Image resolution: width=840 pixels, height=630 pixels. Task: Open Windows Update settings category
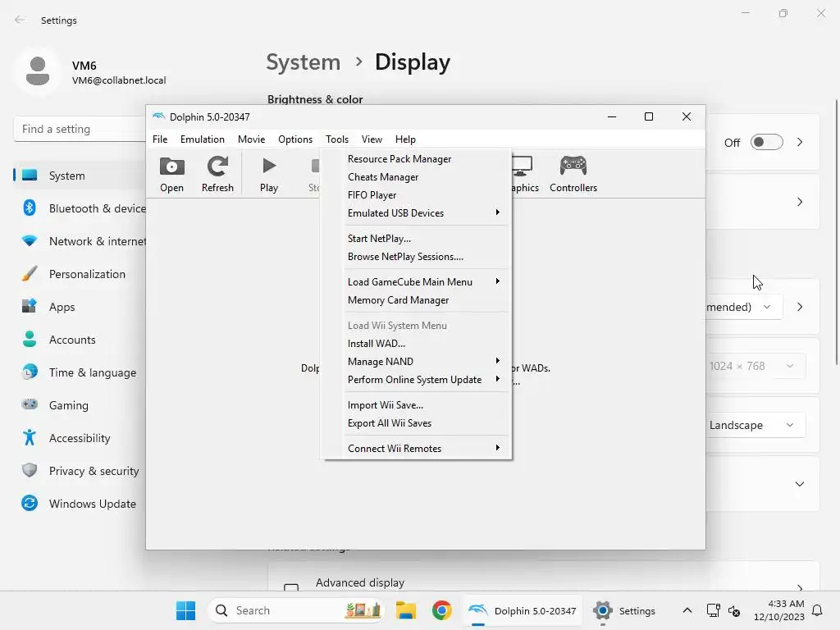pos(80,504)
